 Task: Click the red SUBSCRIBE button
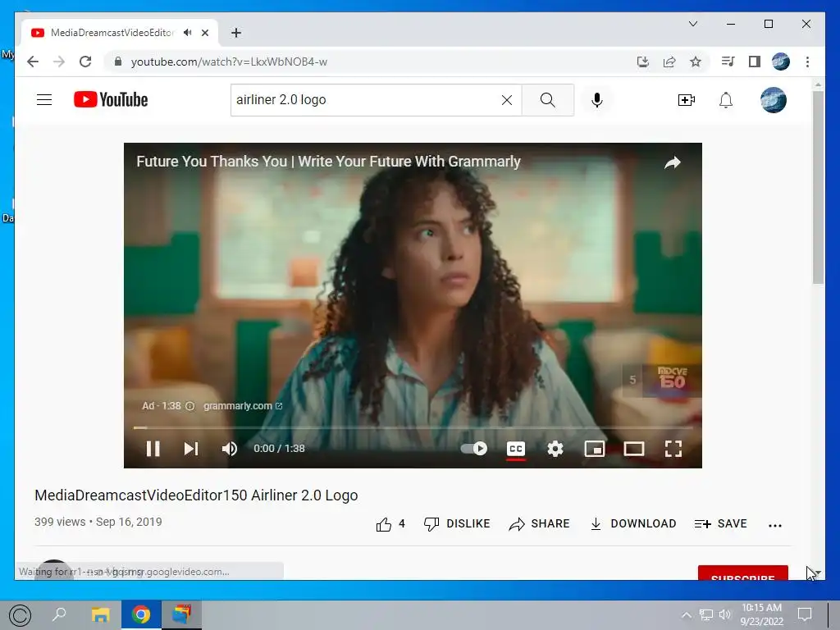pyautogui.click(x=742, y=573)
